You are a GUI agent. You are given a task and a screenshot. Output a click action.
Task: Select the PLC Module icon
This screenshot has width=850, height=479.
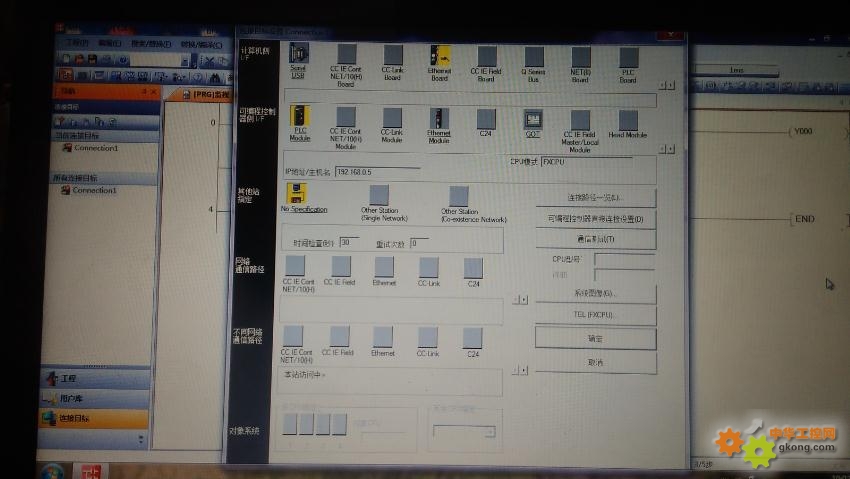coord(300,116)
